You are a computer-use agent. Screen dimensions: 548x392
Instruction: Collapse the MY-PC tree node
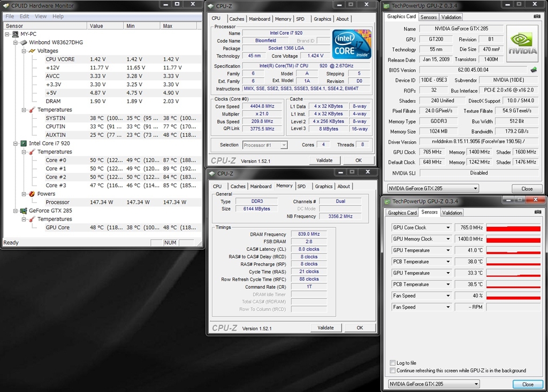(7, 34)
